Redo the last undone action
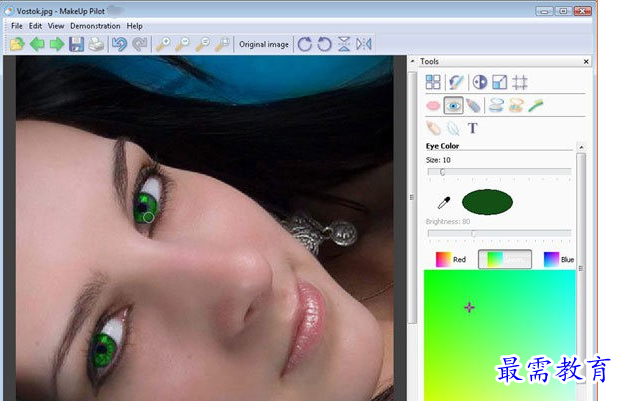Viewport: 619px width, 401px height. click(x=139, y=44)
